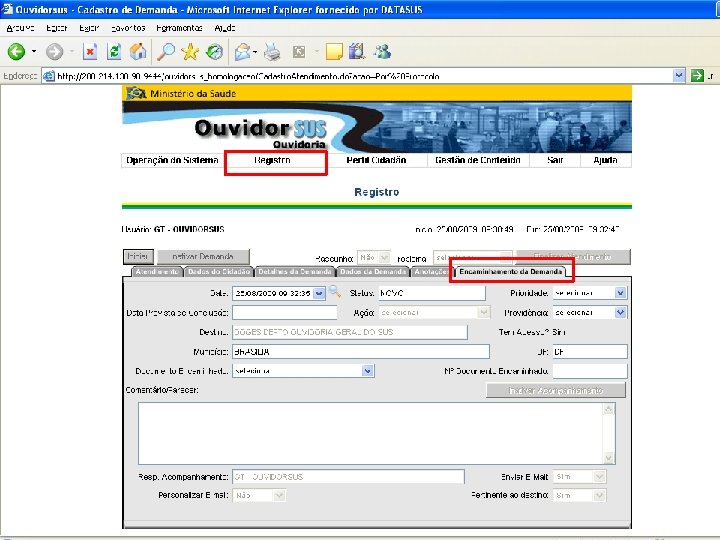Image resolution: width=720 pixels, height=540 pixels.
Task: Click the browser address URL field
Action: 358,76
